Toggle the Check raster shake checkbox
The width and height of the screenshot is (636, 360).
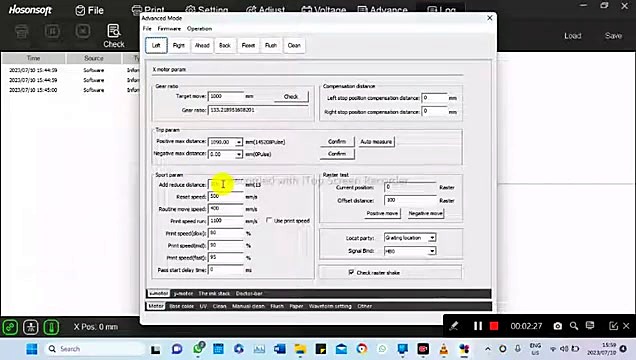pos(351,272)
